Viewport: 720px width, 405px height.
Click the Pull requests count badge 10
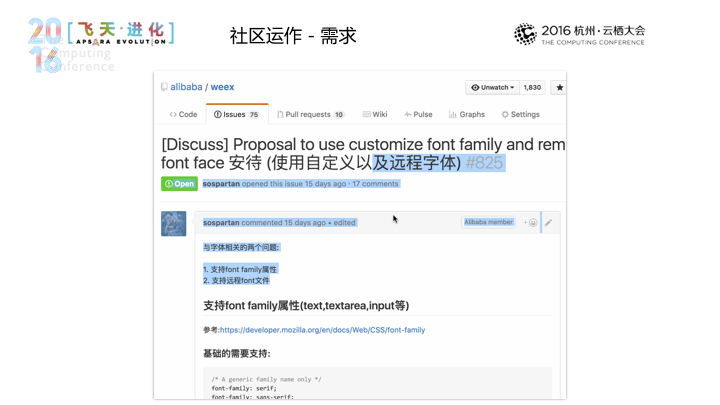point(339,115)
